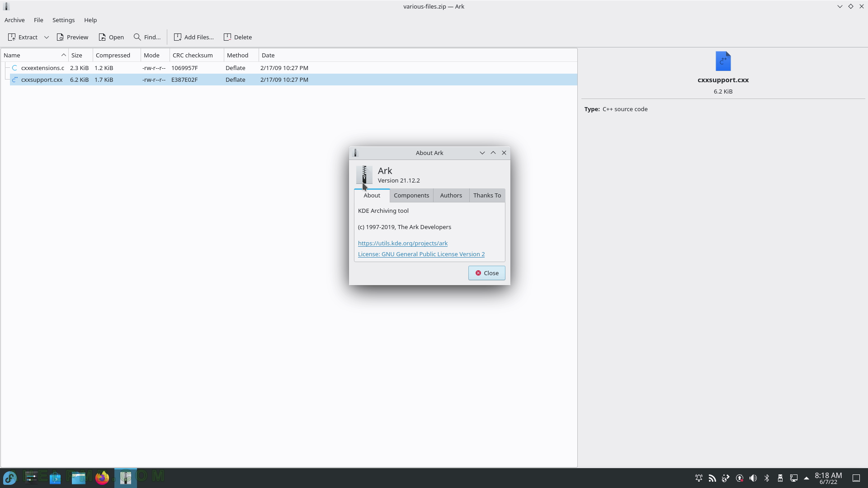
Task: Open the Bluetooth tray icon
Action: click(x=767, y=478)
